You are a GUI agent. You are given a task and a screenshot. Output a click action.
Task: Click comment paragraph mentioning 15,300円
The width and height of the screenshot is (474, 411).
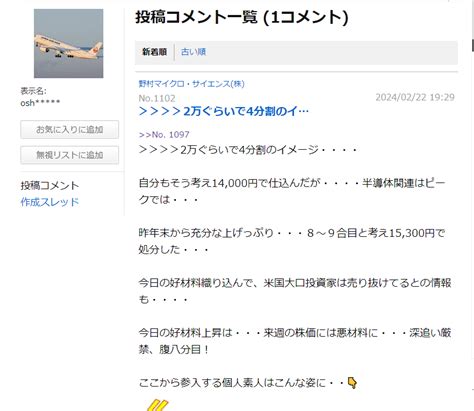click(x=292, y=241)
